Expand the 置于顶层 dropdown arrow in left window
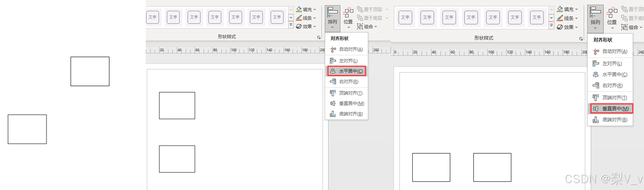The height and width of the screenshot is (190, 644). point(387,10)
